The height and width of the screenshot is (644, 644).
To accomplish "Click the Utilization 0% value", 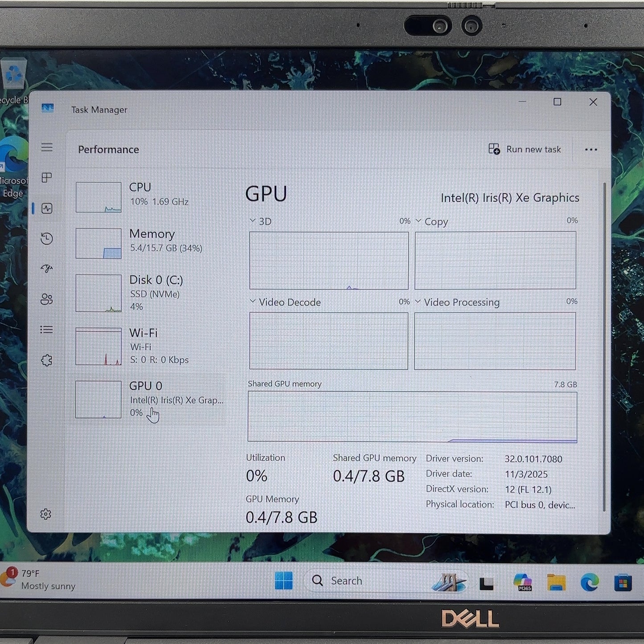I will (x=257, y=476).
